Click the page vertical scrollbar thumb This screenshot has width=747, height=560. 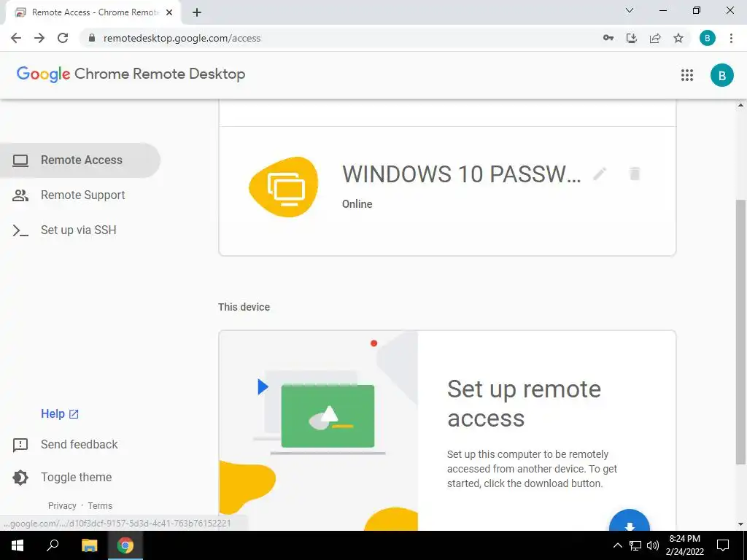click(x=740, y=332)
